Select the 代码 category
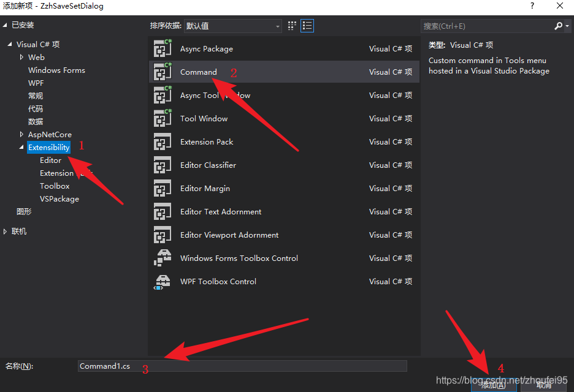Image resolution: width=574 pixels, height=392 pixels. (36, 108)
